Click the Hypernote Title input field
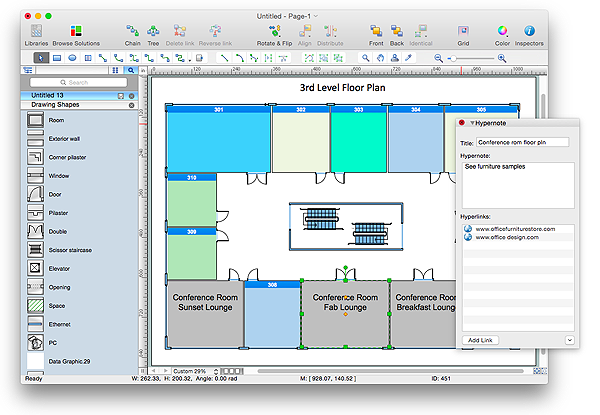 pyautogui.click(x=522, y=142)
